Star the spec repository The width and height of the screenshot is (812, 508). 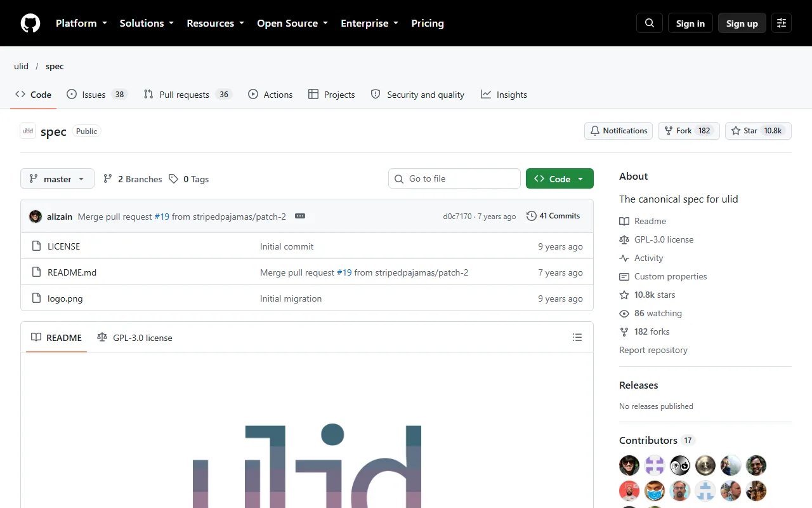pos(758,131)
